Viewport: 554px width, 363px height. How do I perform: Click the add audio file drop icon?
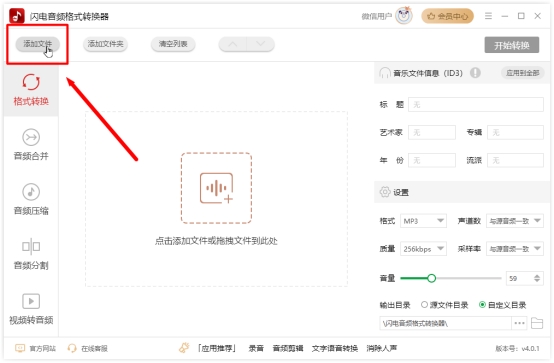(x=216, y=188)
